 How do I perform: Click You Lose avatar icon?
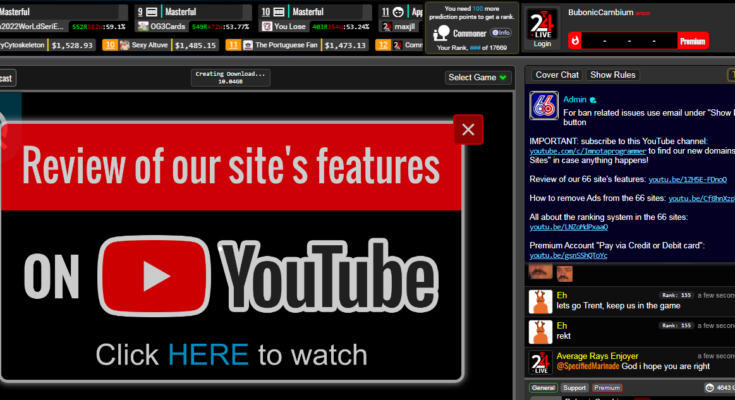(267, 27)
